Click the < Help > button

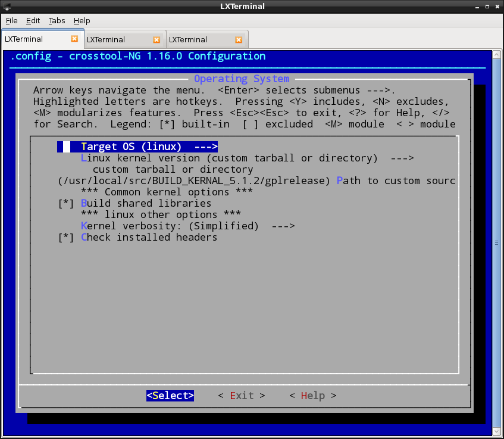[x=313, y=396]
